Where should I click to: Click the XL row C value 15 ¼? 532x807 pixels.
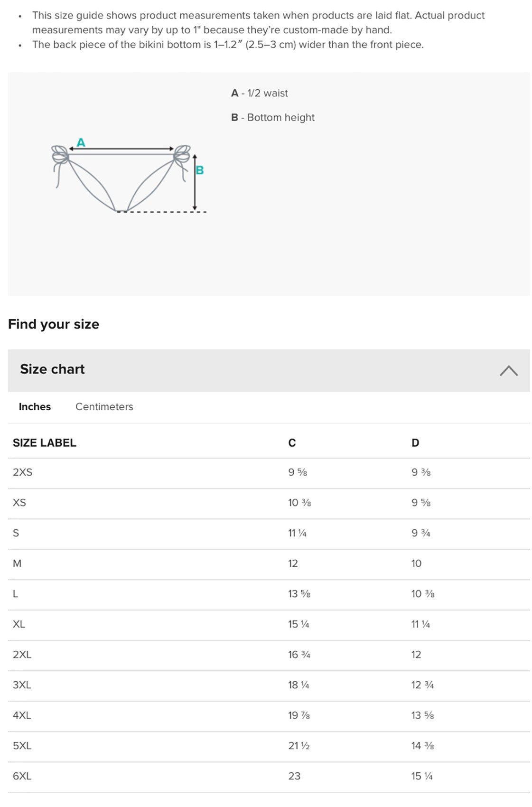tap(299, 624)
